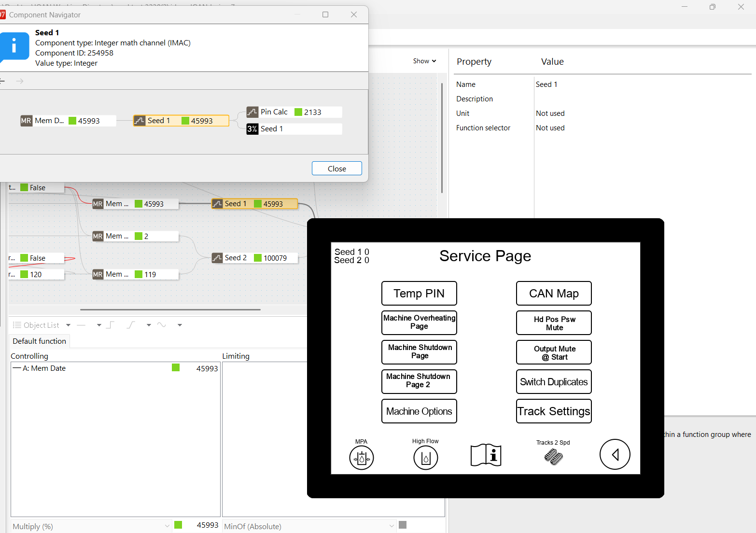756x533 pixels.
Task: Select Pin Calc node in Component Navigator
Action: tap(294, 112)
